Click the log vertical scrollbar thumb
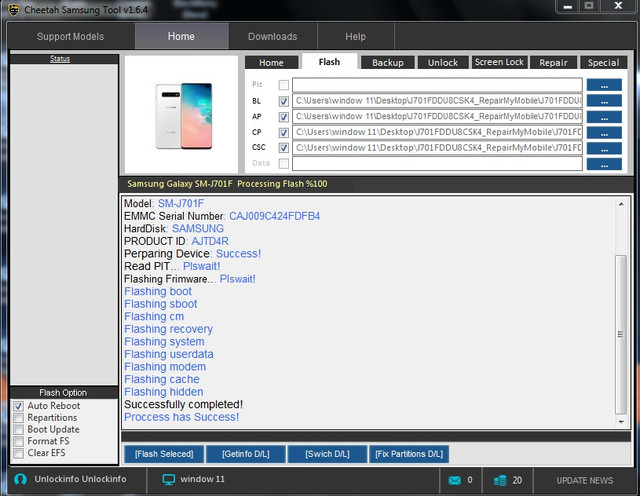640x496 pixels. point(621,335)
